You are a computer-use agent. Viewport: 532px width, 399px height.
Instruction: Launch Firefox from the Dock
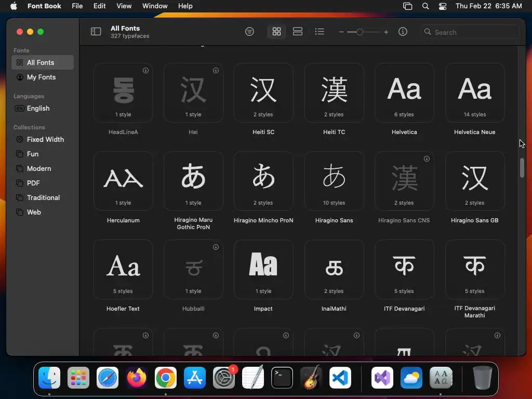coord(137,378)
